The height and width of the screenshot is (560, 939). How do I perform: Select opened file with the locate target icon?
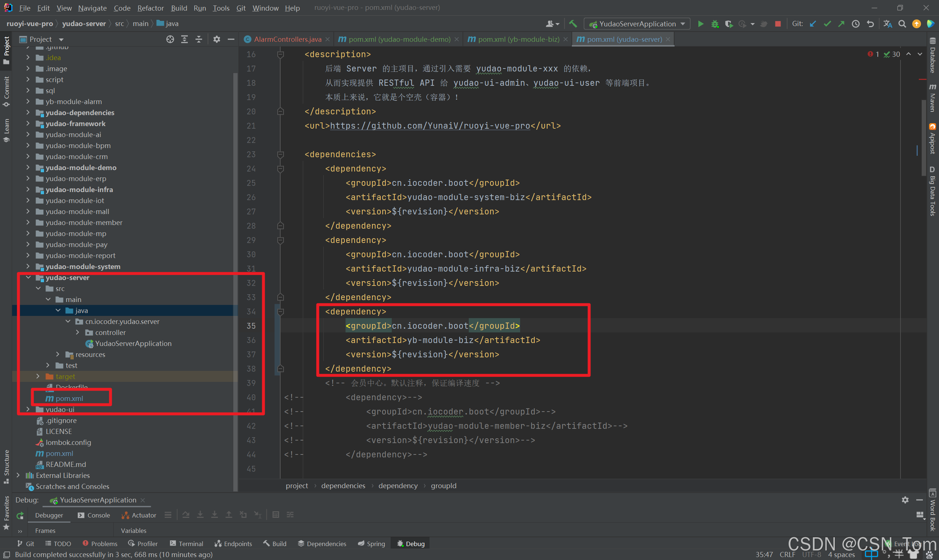click(170, 39)
